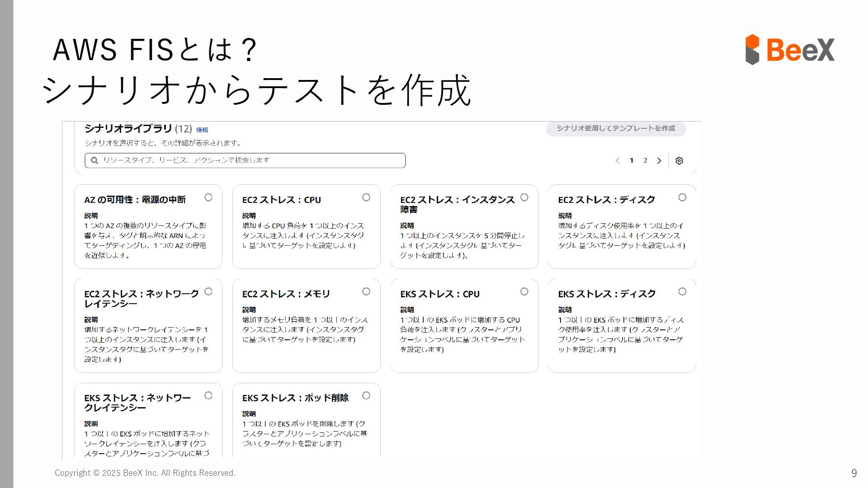Image resolution: width=868 pixels, height=488 pixels.
Task: Open page 1 of the scenario library
Action: [x=632, y=160]
